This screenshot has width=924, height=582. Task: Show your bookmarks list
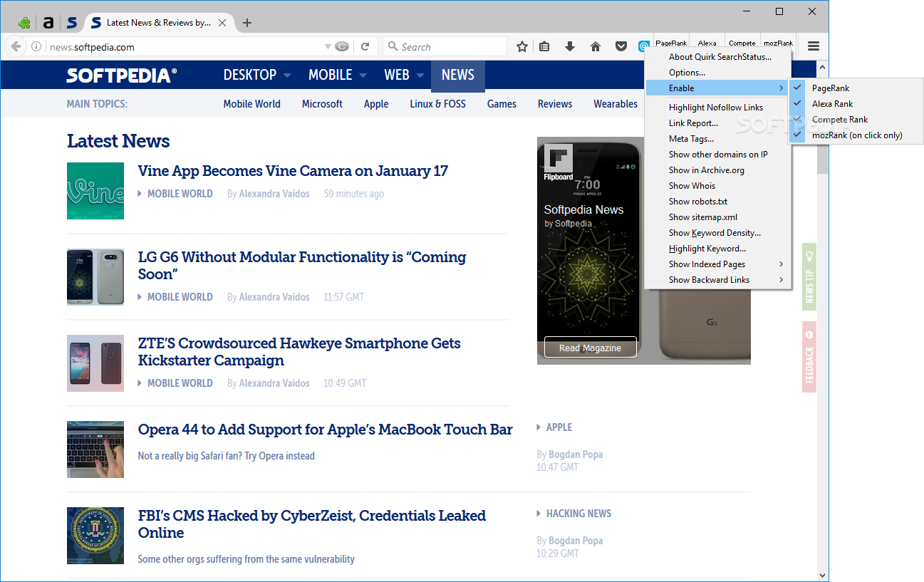tap(544, 47)
